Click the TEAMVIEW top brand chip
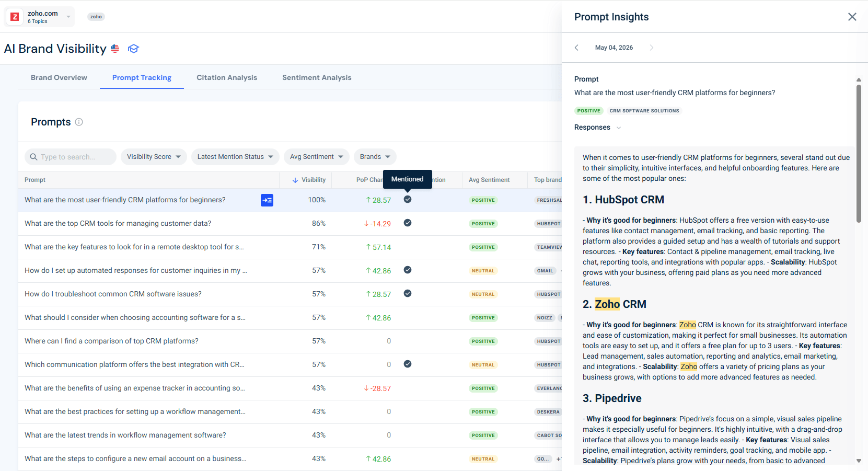868x471 pixels. tap(549, 247)
